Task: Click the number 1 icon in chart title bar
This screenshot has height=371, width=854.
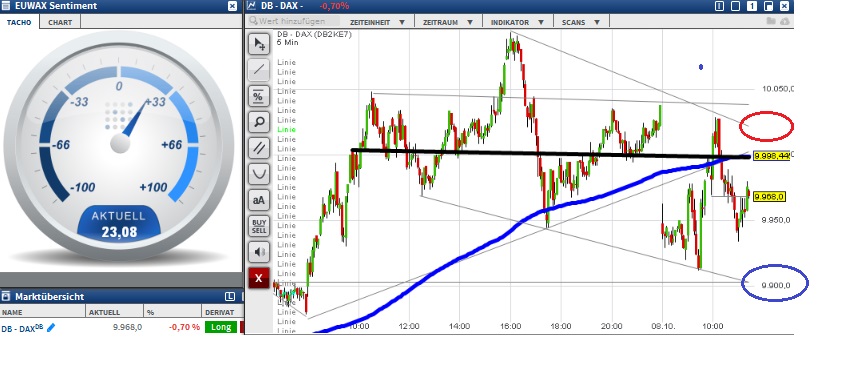Action: (x=752, y=6)
